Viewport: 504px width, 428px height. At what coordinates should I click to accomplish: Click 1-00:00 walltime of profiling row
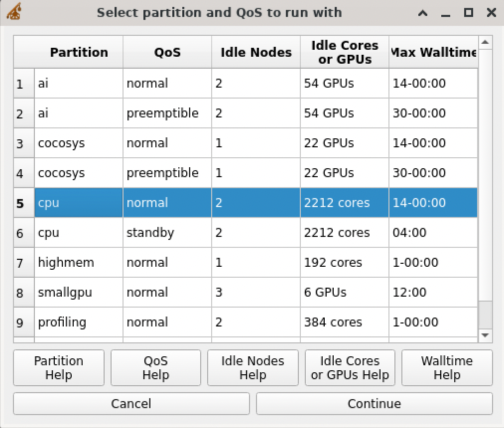433,322
